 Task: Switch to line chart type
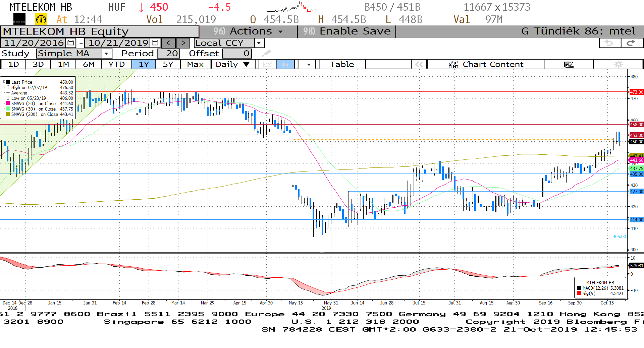268,64
